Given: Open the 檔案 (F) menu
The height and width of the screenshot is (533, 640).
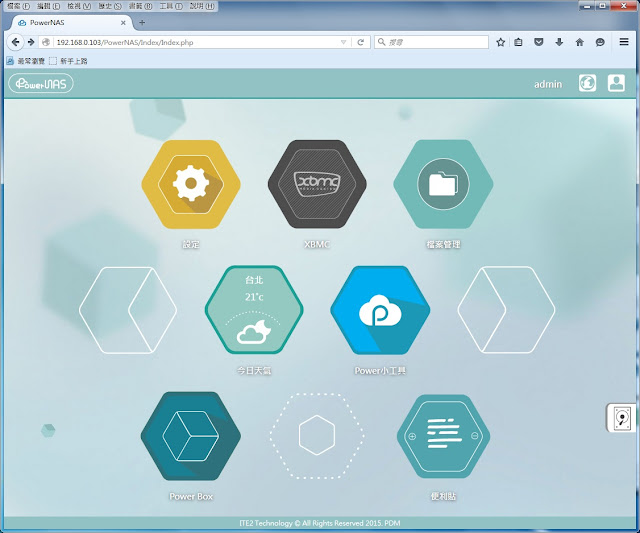Looking at the screenshot, I should coord(18,6).
